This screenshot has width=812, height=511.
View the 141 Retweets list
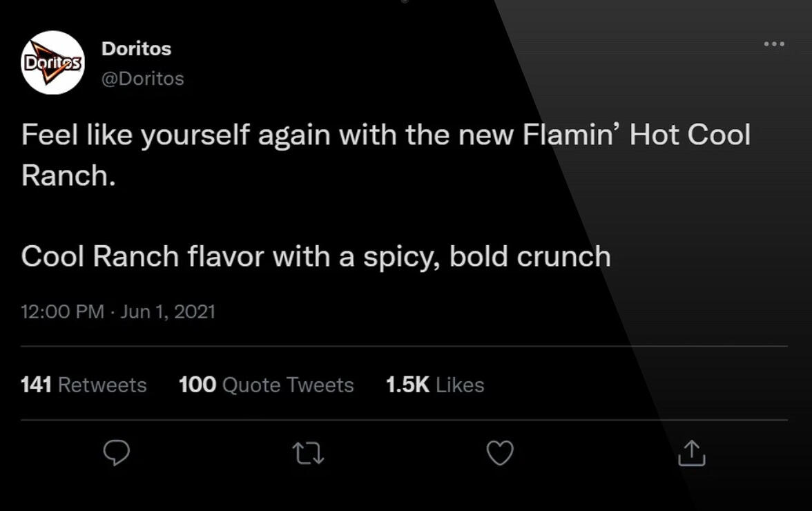click(84, 385)
